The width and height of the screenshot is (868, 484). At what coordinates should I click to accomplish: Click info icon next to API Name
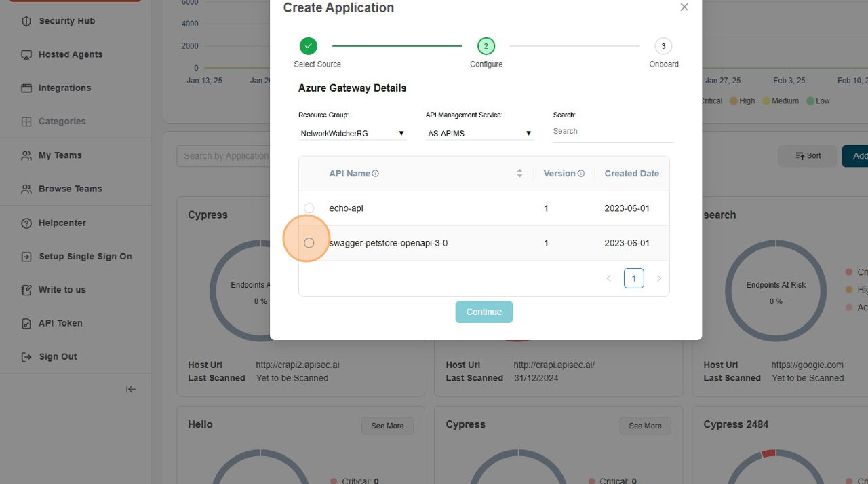pyautogui.click(x=376, y=174)
